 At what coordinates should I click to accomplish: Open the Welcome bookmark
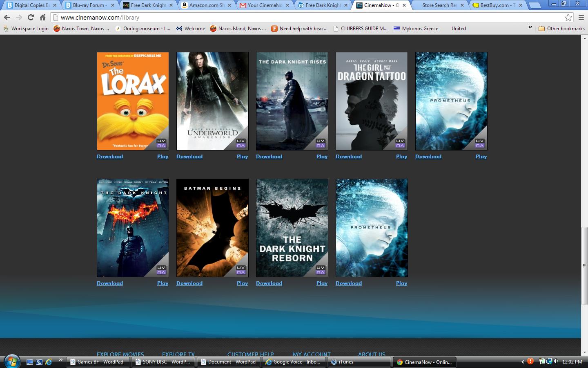click(191, 29)
